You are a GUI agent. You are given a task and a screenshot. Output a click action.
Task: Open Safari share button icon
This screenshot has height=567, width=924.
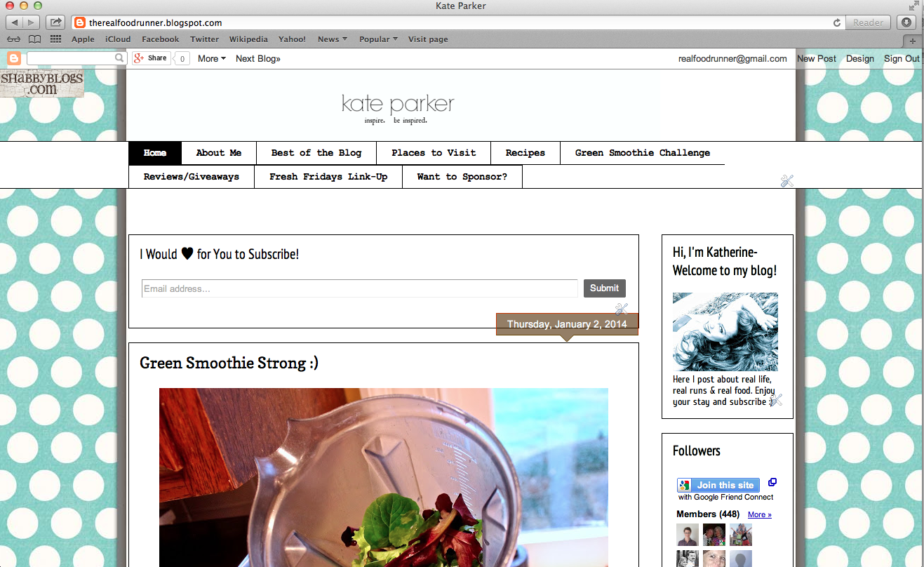point(56,22)
